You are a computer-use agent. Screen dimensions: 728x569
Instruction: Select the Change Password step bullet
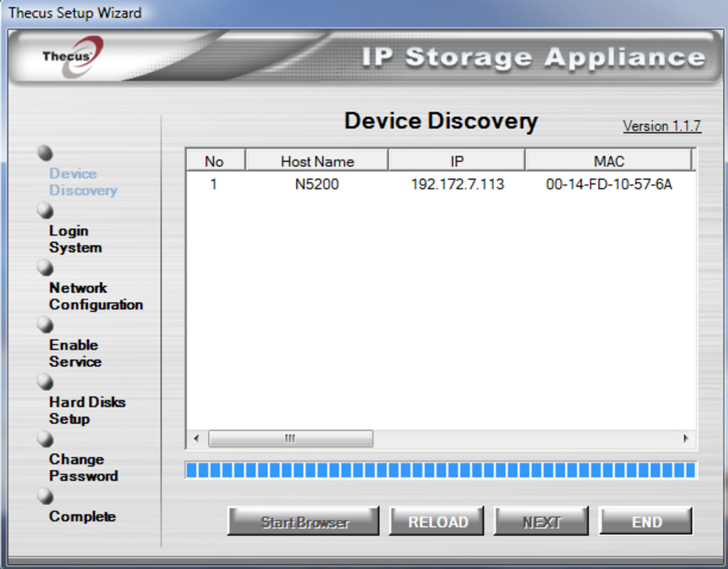tap(44, 439)
